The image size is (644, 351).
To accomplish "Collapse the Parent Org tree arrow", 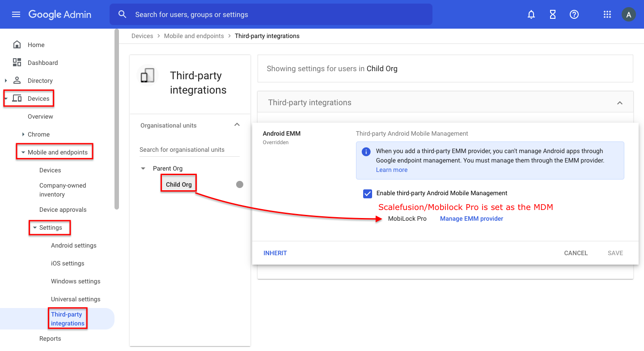I will pyautogui.click(x=143, y=168).
